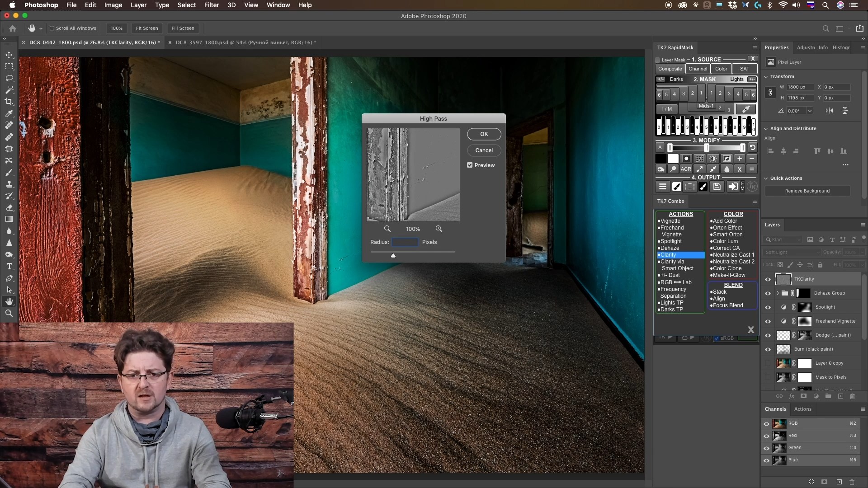Click the TK7 RapidMask eyedropper button
The height and width of the screenshot is (488, 868).
(x=746, y=109)
